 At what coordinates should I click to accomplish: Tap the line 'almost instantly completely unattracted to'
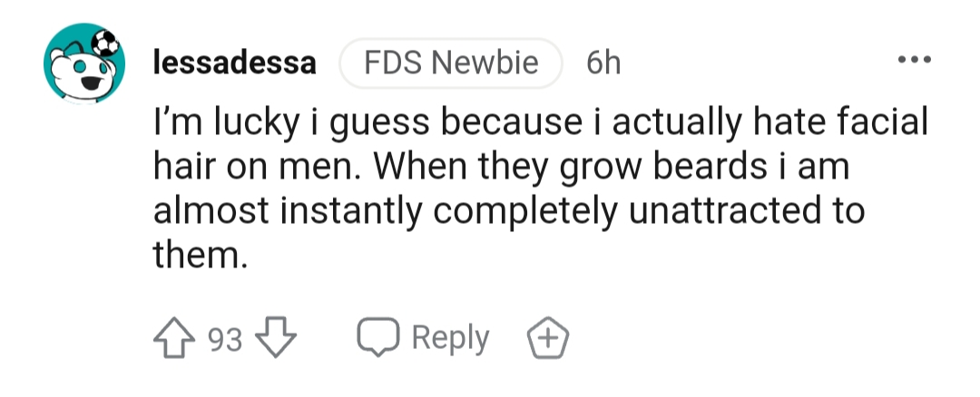click(509, 211)
